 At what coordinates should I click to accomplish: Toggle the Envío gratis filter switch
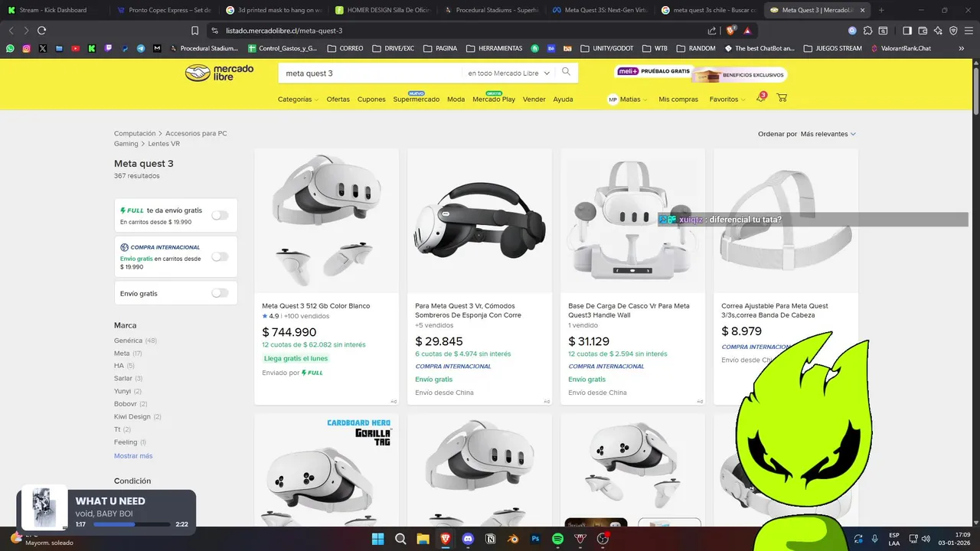point(220,293)
